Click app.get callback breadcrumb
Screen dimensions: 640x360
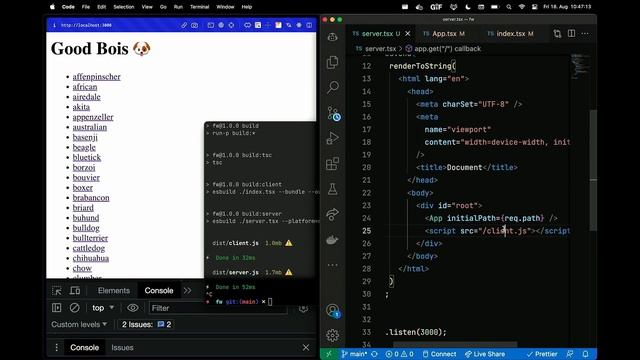443,49
